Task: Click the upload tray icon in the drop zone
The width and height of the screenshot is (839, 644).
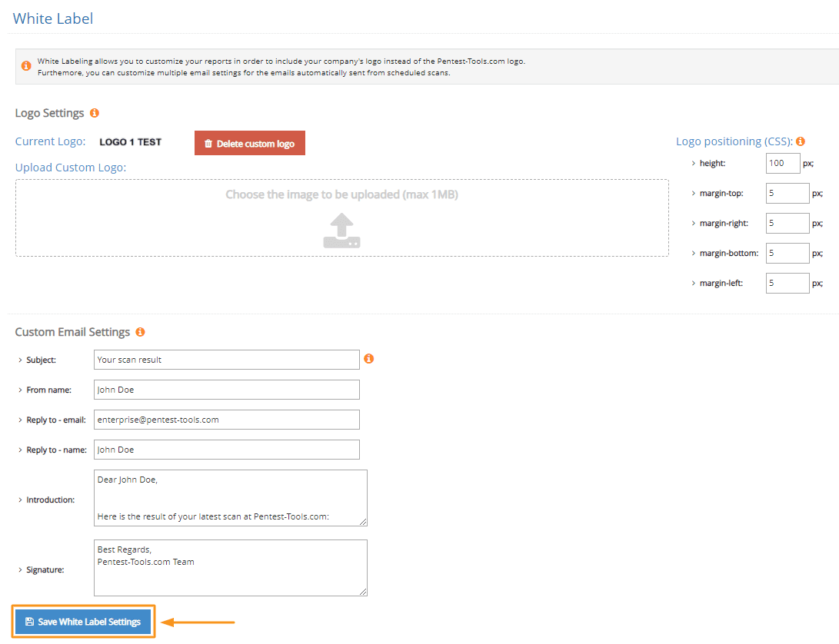Action: pos(342,231)
